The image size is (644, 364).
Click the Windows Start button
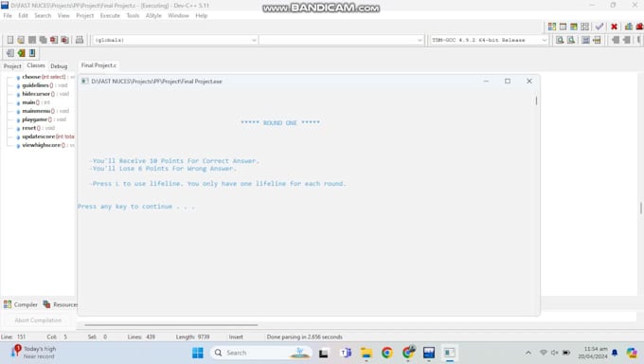click(198, 353)
